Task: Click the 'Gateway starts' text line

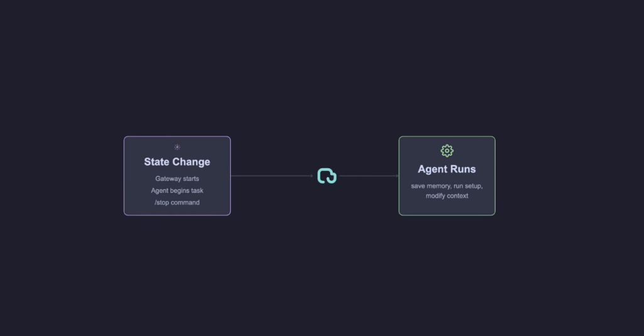Action: click(177, 178)
